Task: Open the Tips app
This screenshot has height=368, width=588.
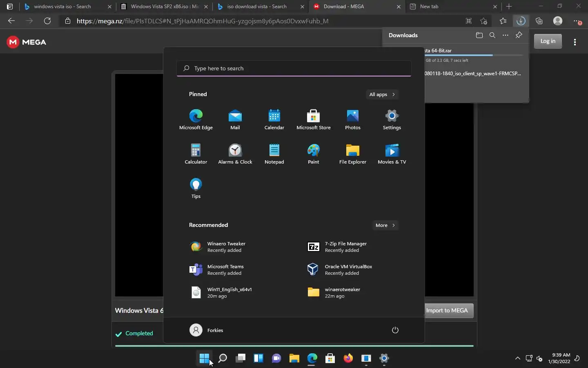Action: pyautogui.click(x=196, y=188)
